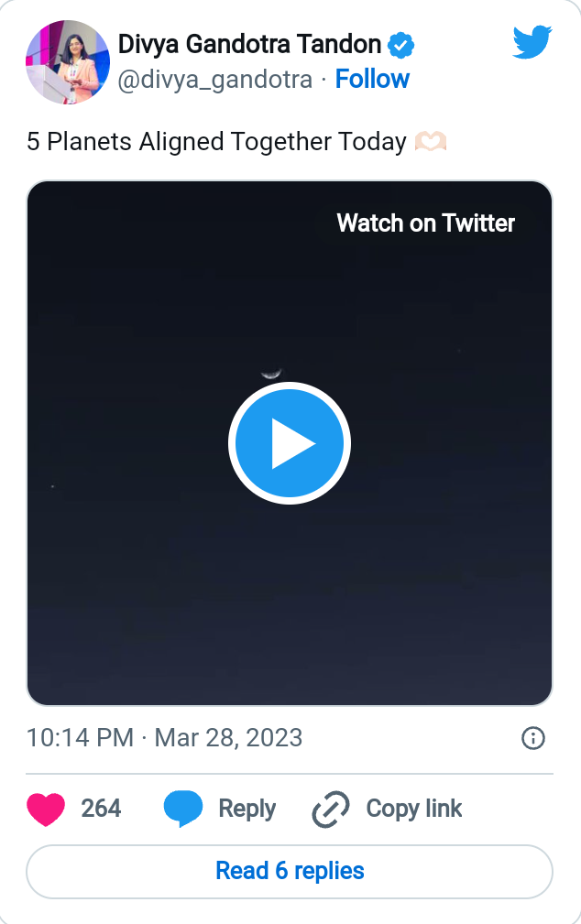Open the 'Read 6 replies' button
581x924 pixels.
pos(290,872)
